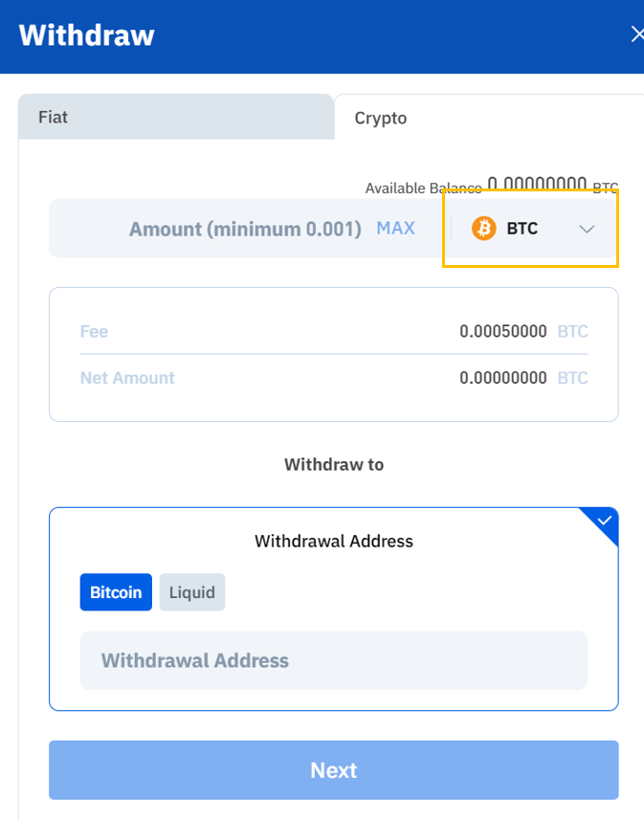The width and height of the screenshot is (644, 821).
Task: Click the blue checkmark badge on the address card
Action: (604, 521)
